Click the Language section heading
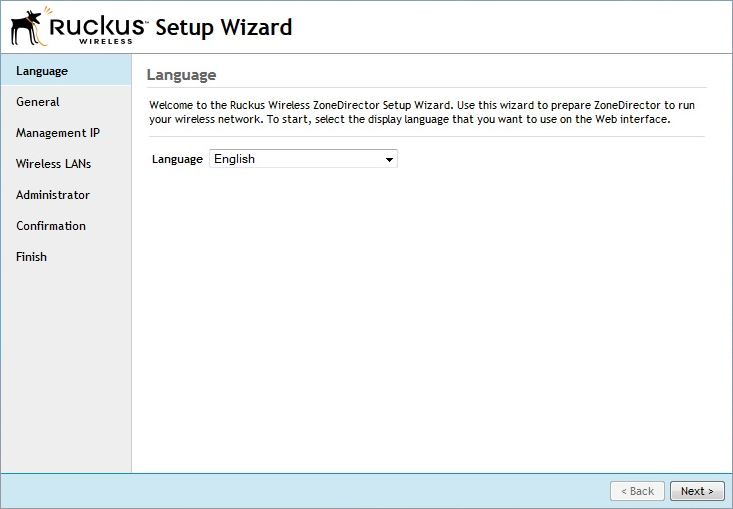Viewport: 733px width, 509px height. click(181, 75)
